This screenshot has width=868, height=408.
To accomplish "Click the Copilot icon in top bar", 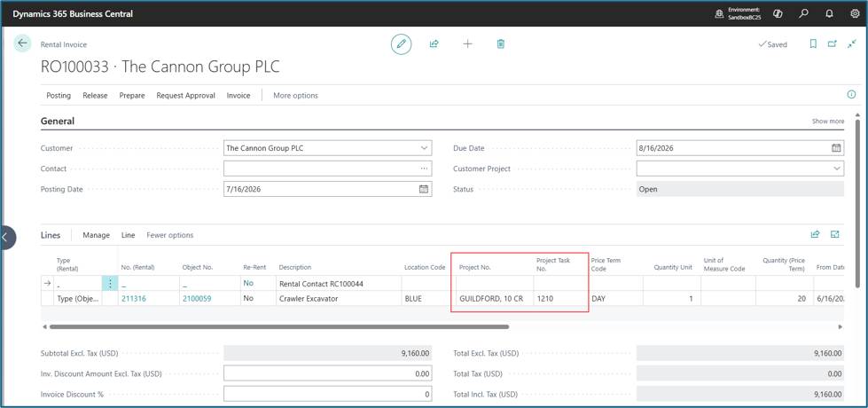I will pos(778,14).
